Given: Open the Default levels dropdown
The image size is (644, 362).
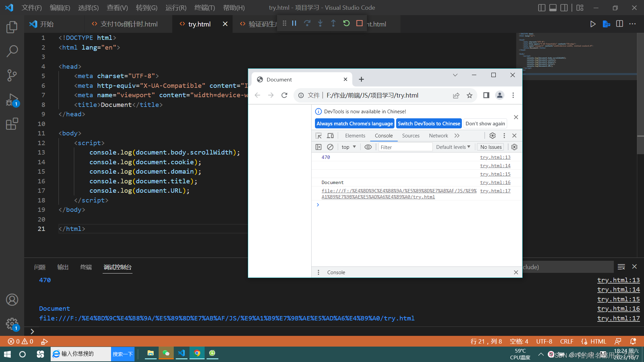Looking at the screenshot, I should pyautogui.click(x=453, y=147).
